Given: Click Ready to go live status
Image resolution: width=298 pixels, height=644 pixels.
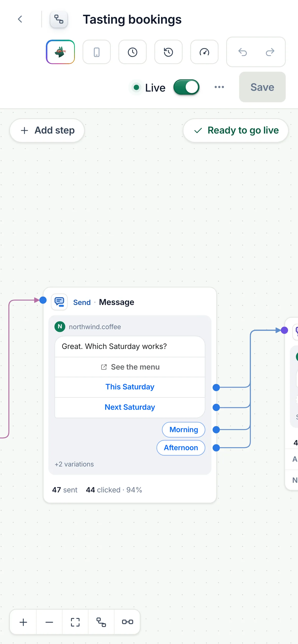Looking at the screenshot, I should 236,130.
